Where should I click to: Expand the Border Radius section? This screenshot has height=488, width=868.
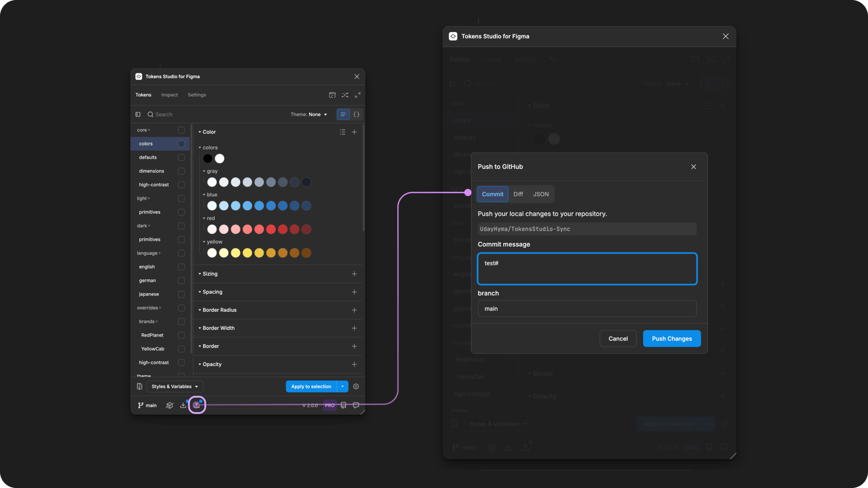click(x=199, y=310)
